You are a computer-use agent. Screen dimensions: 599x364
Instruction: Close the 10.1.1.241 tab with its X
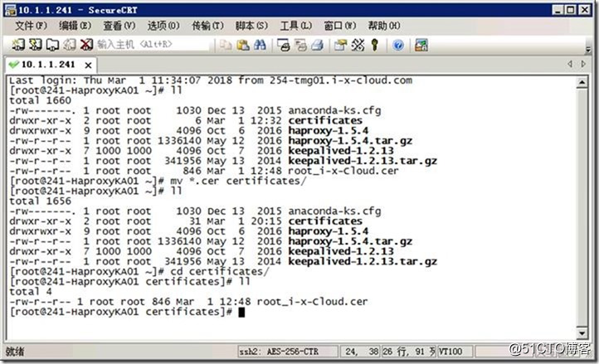(88, 66)
